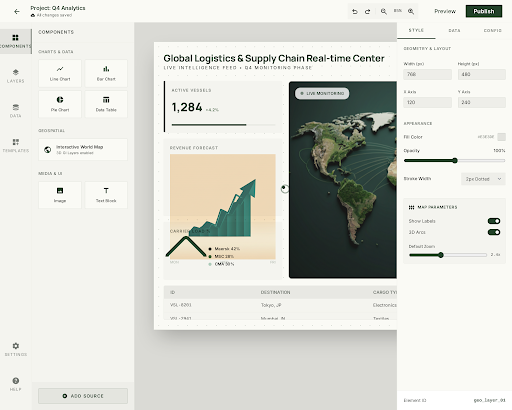The image size is (512, 410).
Task: Open the Fill Color swatch
Action: pyautogui.click(x=501, y=137)
